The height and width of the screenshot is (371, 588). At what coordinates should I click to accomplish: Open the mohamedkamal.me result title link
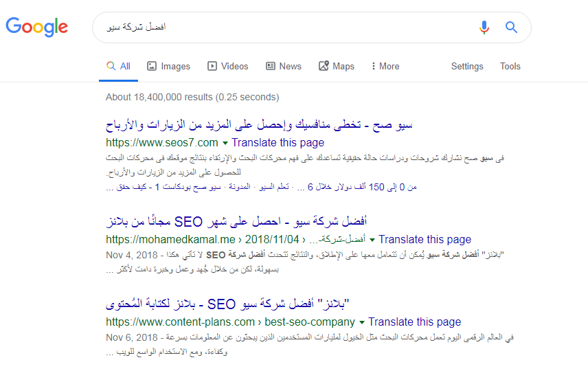[x=236, y=221]
